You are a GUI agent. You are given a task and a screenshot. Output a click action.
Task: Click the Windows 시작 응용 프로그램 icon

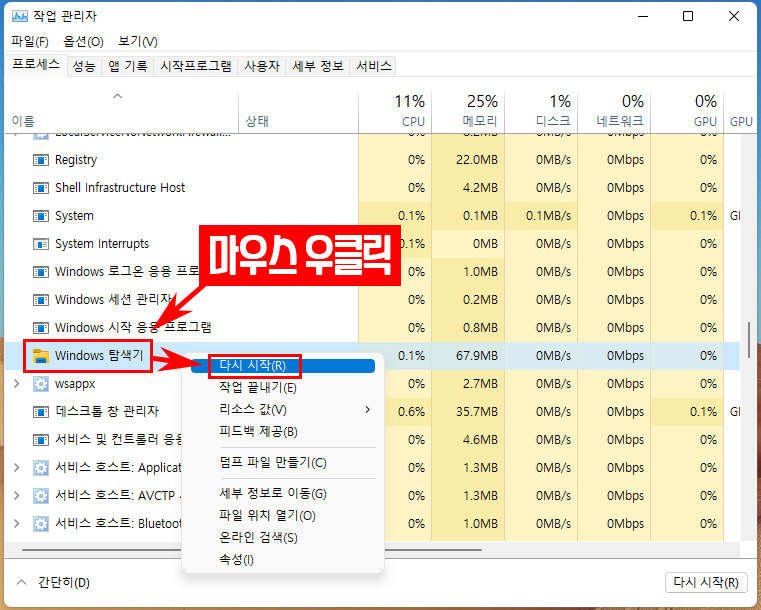[41, 328]
